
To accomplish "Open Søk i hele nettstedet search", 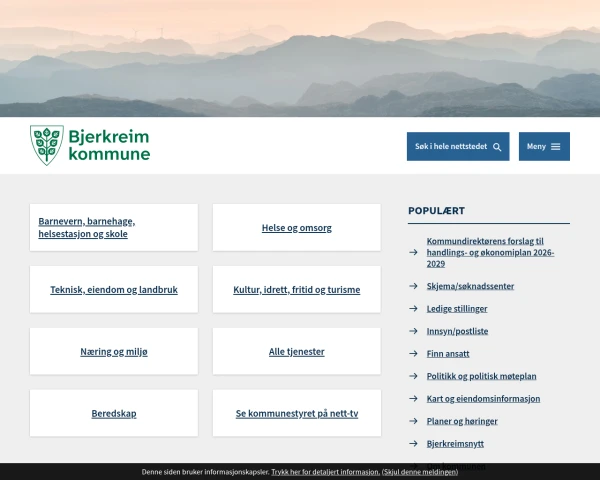I will 457,147.
